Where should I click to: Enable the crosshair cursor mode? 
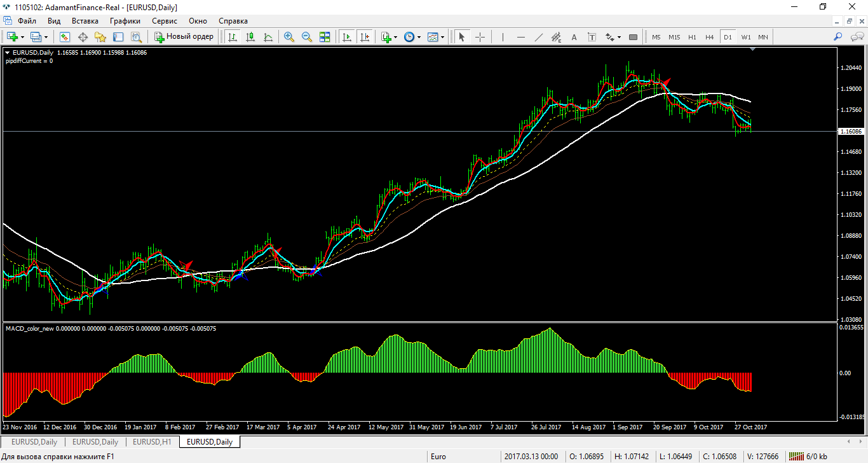(x=480, y=37)
